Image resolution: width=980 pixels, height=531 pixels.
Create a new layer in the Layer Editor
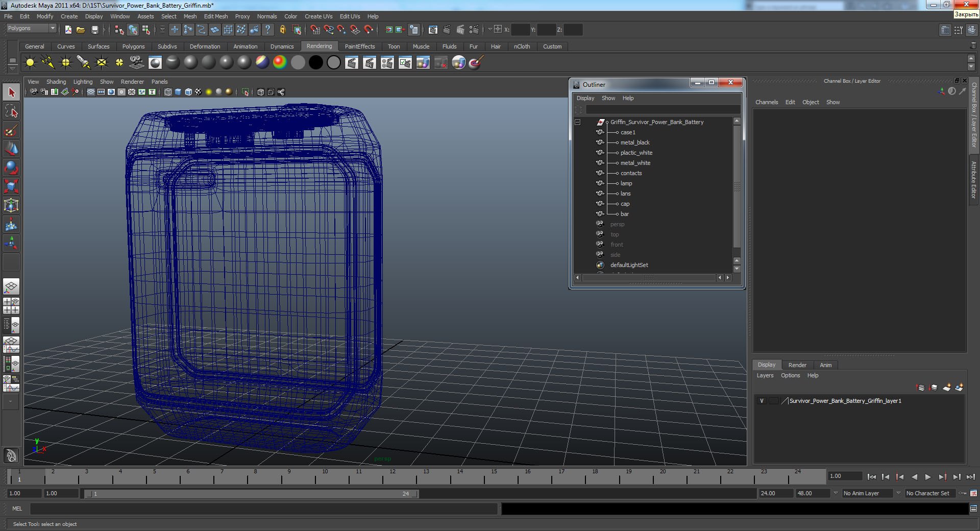(946, 388)
